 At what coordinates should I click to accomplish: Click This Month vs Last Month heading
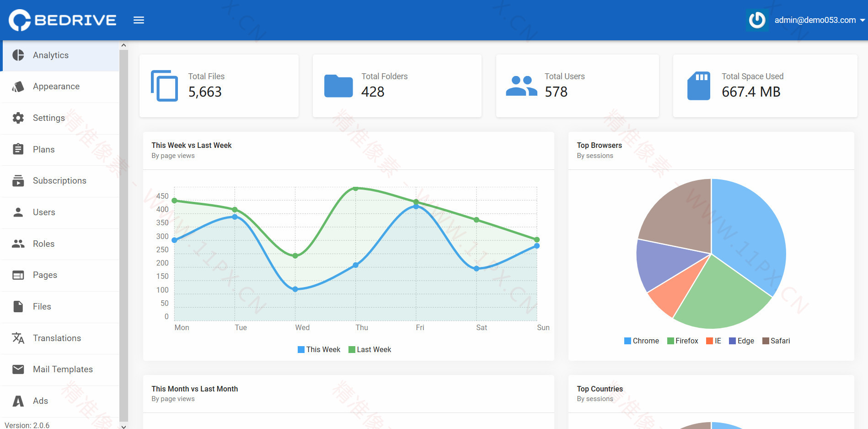coord(195,389)
